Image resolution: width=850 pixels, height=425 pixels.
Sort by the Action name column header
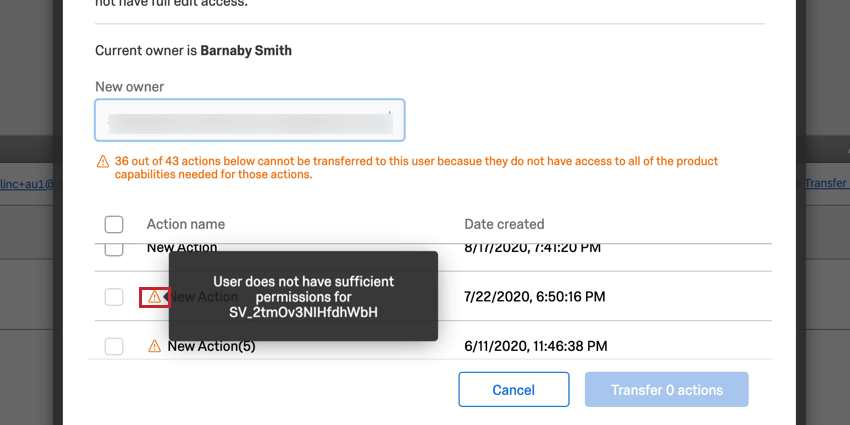point(185,224)
